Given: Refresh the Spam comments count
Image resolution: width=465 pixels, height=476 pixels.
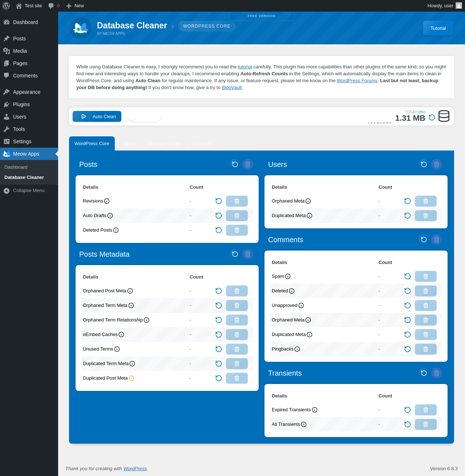Looking at the screenshot, I should (408, 276).
